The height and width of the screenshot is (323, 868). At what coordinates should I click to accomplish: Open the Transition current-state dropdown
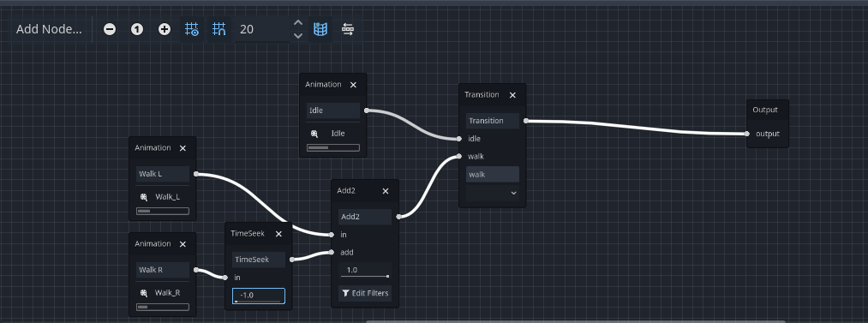point(493,193)
